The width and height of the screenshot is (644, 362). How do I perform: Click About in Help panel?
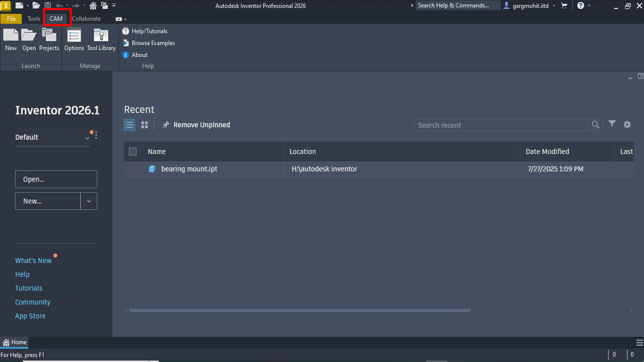tap(135, 55)
